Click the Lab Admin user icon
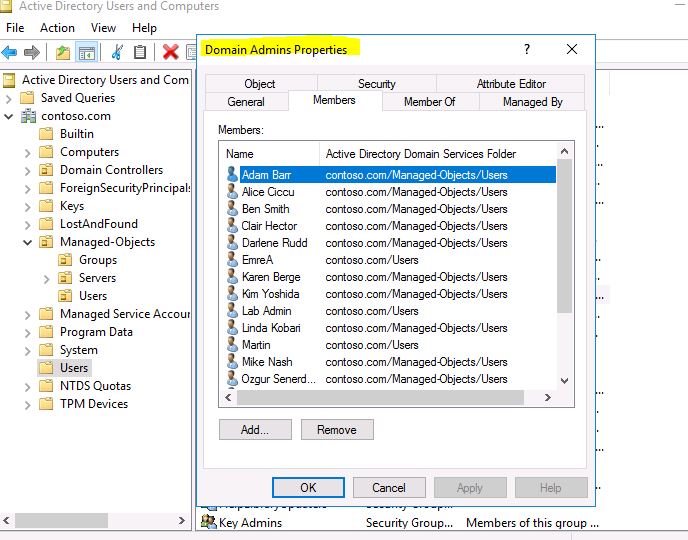 click(233, 311)
